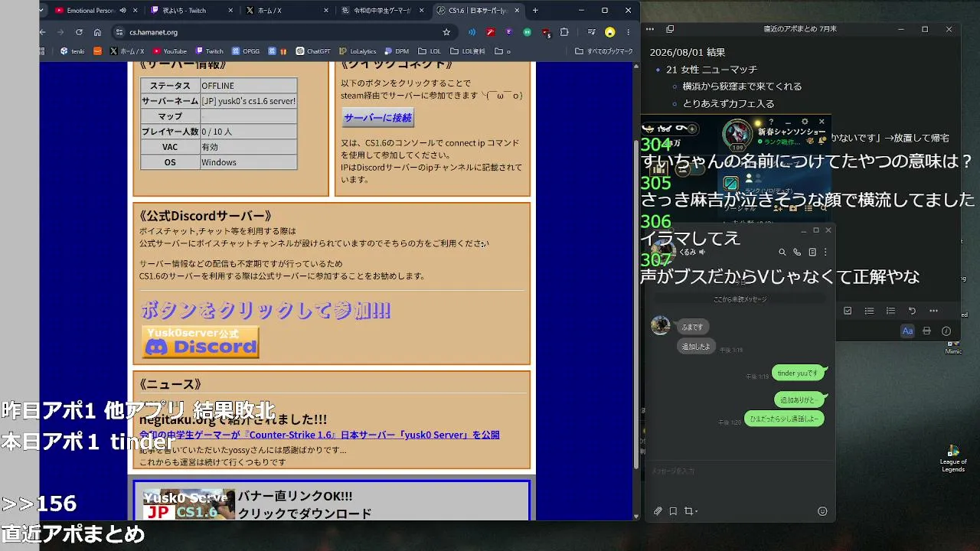Open the notes toolbar more options
This screenshot has width=980, height=551.
[x=933, y=311]
